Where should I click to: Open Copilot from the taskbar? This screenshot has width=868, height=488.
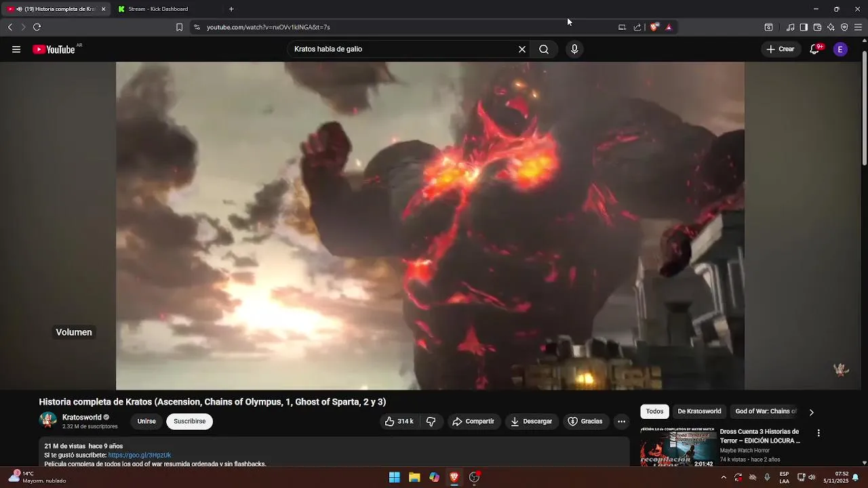(x=434, y=477)
